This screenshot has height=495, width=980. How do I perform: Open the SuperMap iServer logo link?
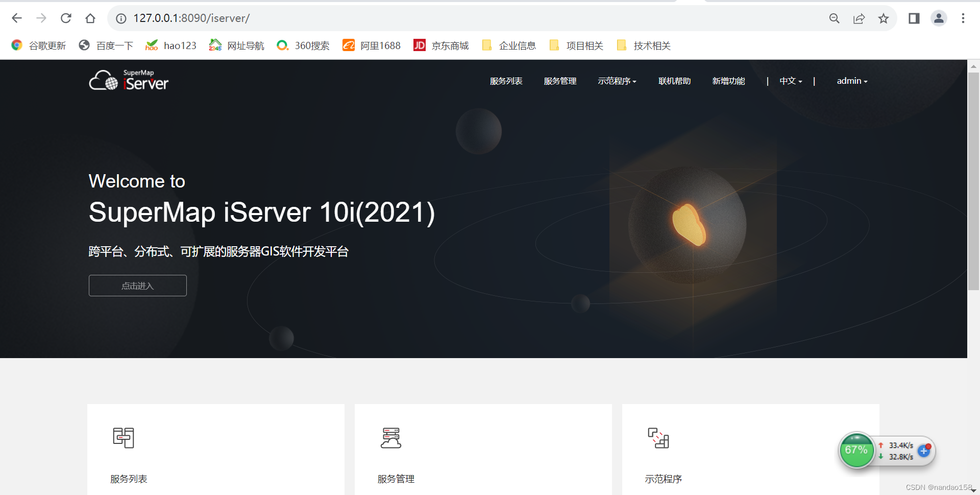click(x=129, y=80)
